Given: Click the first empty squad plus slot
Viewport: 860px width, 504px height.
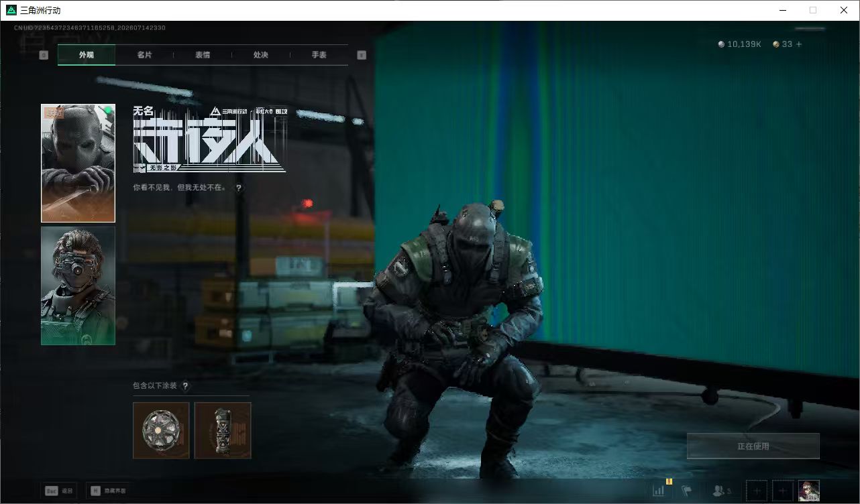Looking at the screenshot, I should click(757, 491).
